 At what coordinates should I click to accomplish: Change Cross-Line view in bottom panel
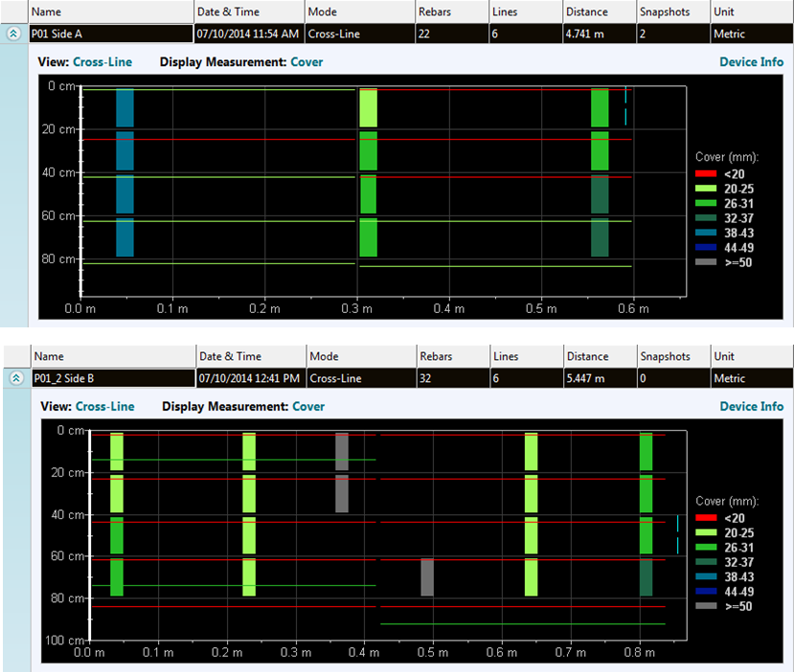(104, 406)
